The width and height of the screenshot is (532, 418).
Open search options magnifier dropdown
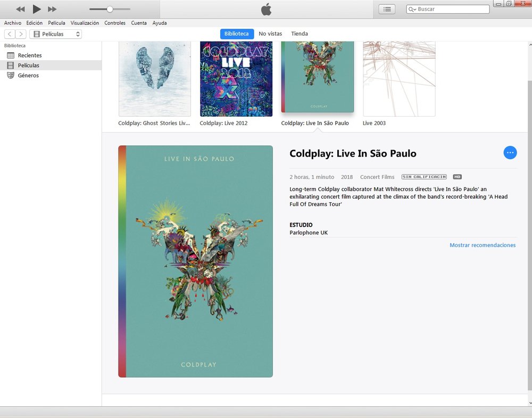coord(412,9)
